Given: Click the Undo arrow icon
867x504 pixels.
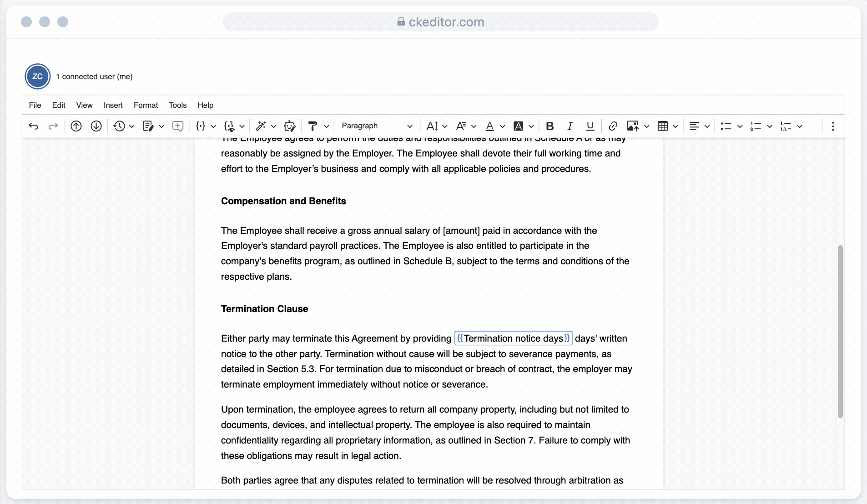Looking at the screenshot, I should (33, 126).
